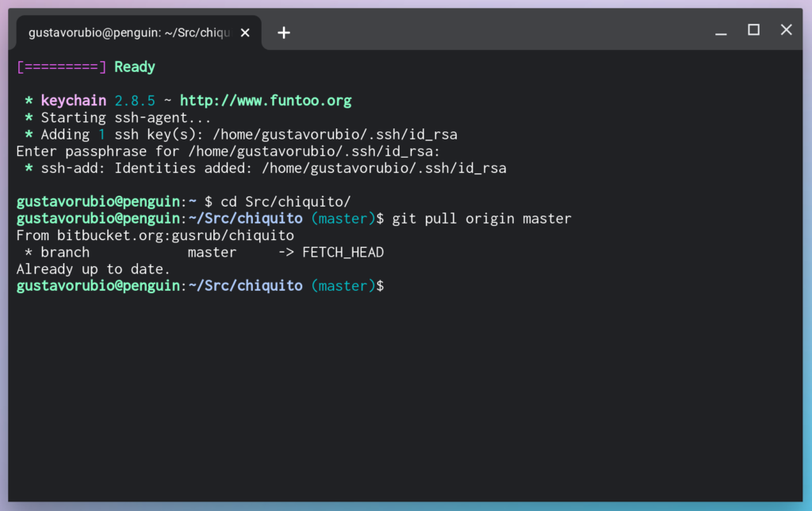Click the 'git pull origin master' command
The height and width of the screenshot is (511, 812).
pyautogui.click(x=481, y=219)
